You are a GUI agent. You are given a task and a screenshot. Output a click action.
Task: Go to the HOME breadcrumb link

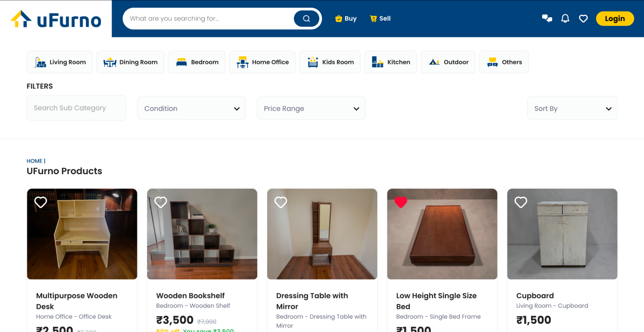(x=34, y=161)
